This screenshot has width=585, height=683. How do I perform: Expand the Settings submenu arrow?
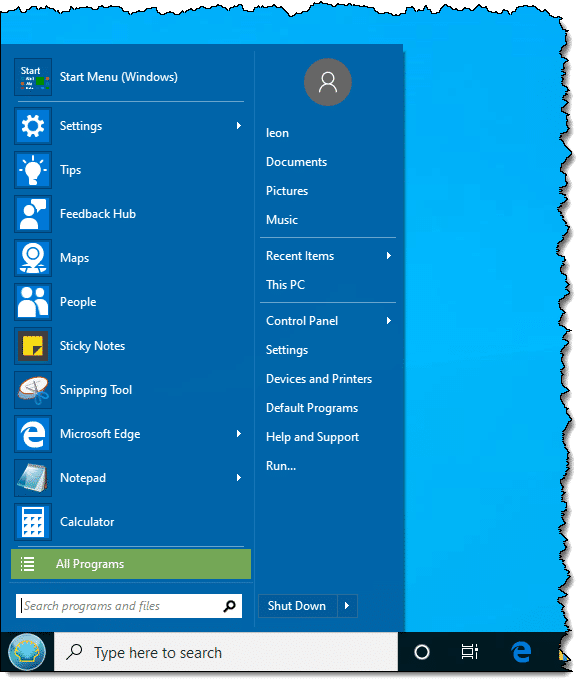[239, 126]
